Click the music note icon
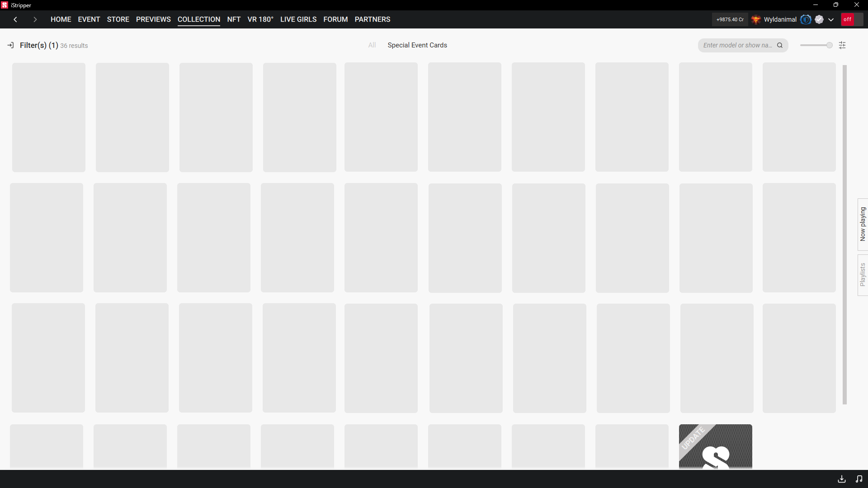This screenshot has height=488, width=868. pyautogui.click(x=859, y=479)
